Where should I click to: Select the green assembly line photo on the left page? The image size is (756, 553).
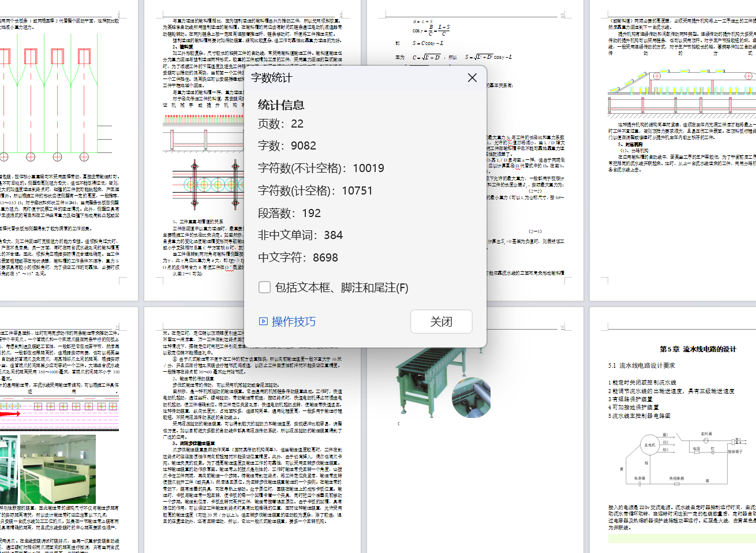coord(58,468)
